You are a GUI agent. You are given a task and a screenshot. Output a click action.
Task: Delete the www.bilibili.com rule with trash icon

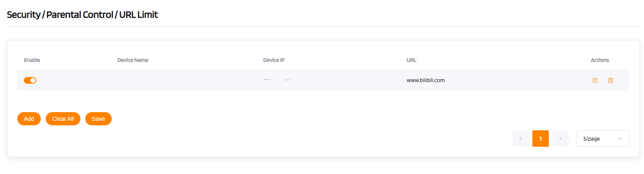[611, 80]
